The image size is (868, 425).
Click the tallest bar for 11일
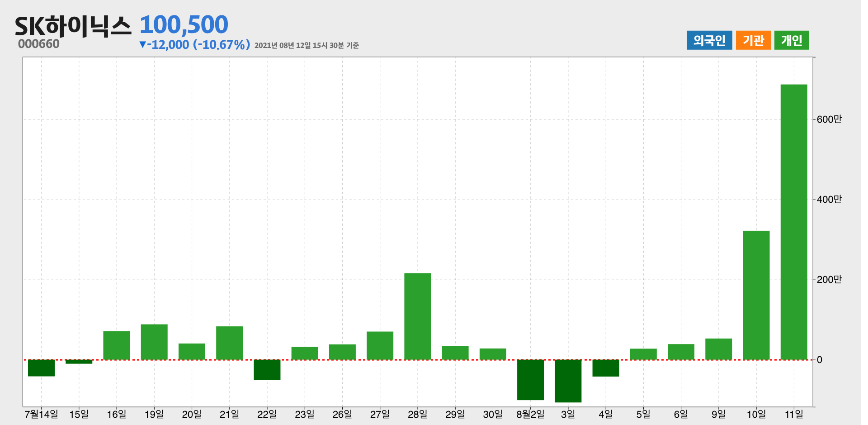[x=794, y=222]
